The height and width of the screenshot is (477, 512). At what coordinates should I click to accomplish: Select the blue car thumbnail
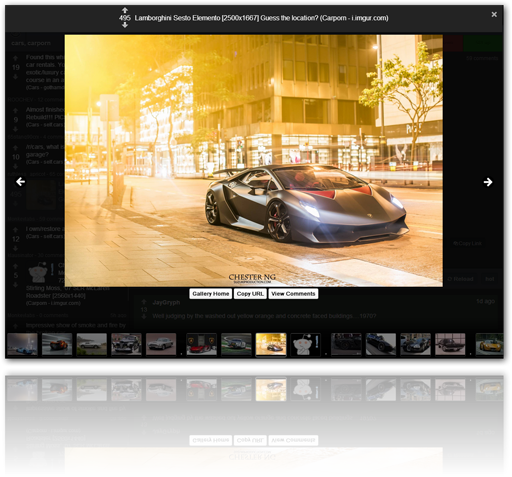(x=22, y=344)
